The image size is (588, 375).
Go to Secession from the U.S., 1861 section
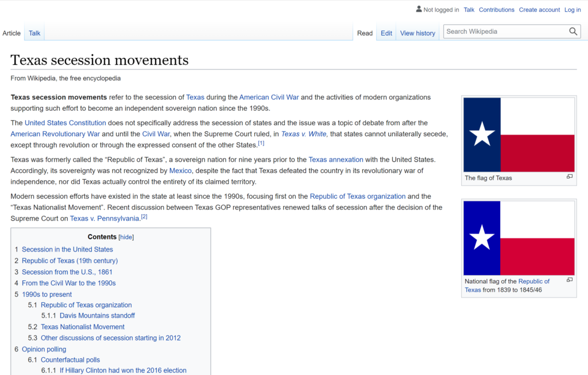tap(67, 272)
